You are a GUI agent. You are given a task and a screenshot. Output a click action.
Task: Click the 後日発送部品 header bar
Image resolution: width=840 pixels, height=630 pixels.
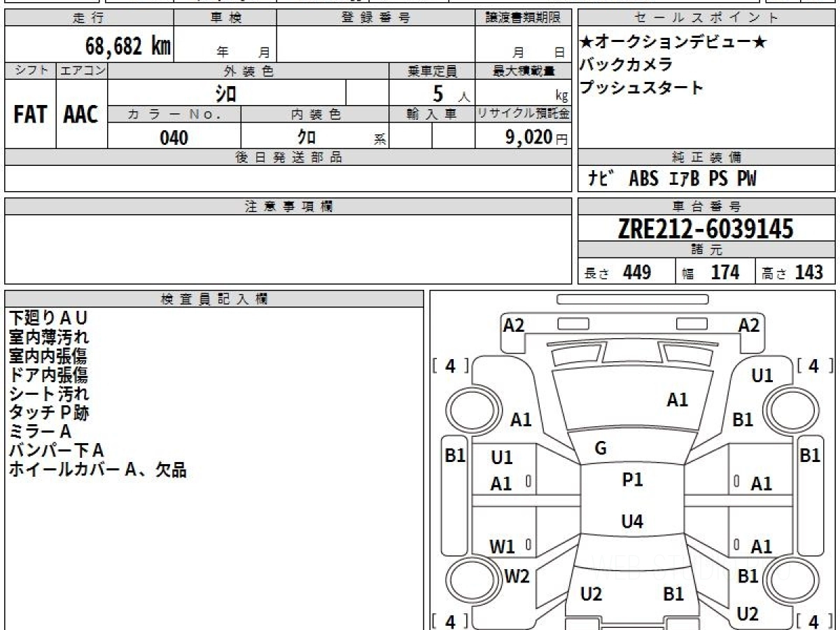tap(288, 157)
